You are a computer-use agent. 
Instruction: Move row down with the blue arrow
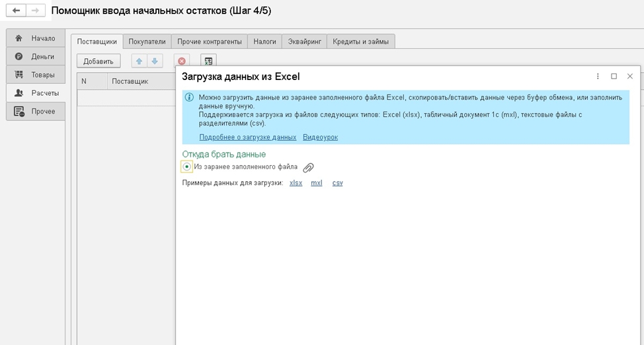coord(155,61)
